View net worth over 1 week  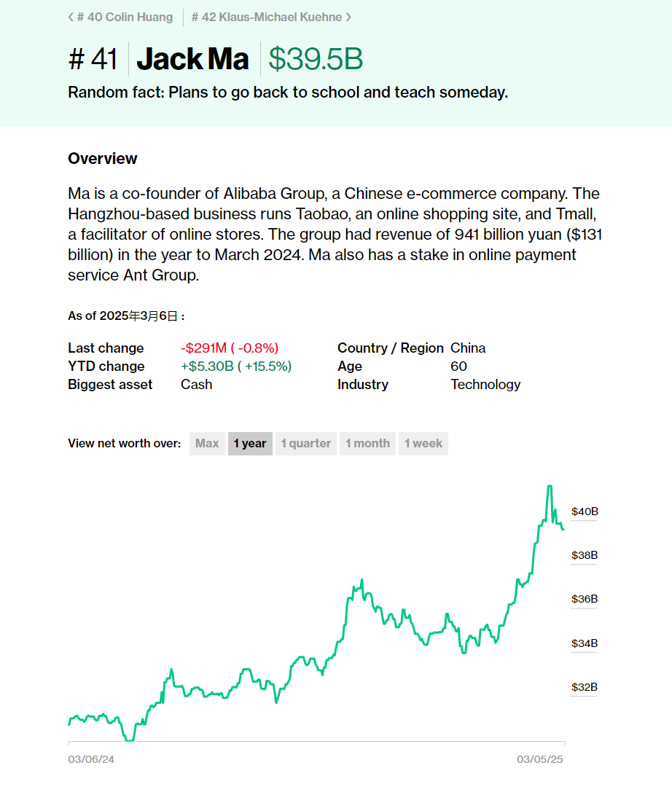click(423, 443)
